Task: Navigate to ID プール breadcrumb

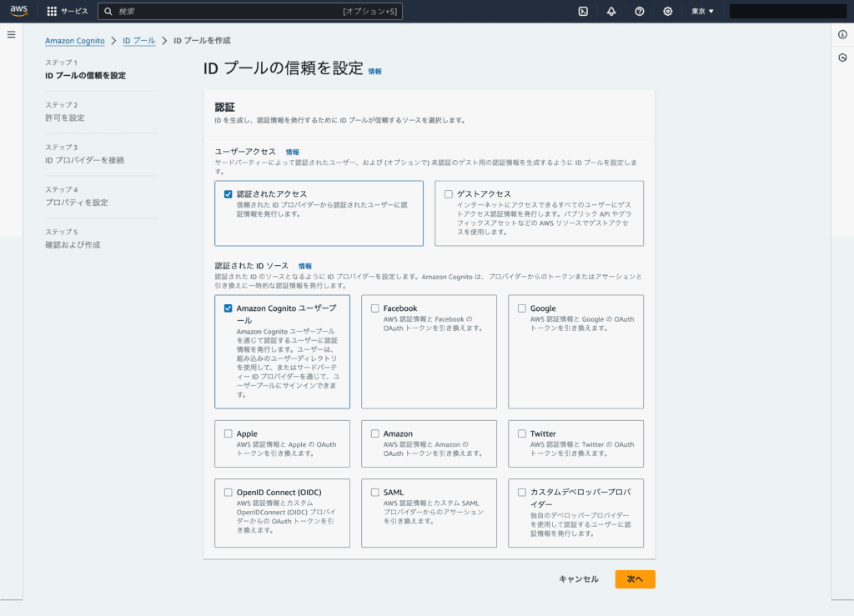Action: (x=138, y=41)
